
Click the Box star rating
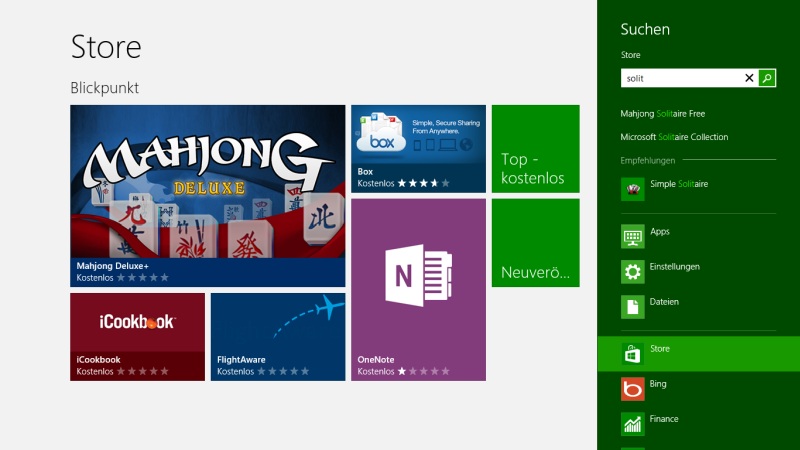click(x=423, y=183)
